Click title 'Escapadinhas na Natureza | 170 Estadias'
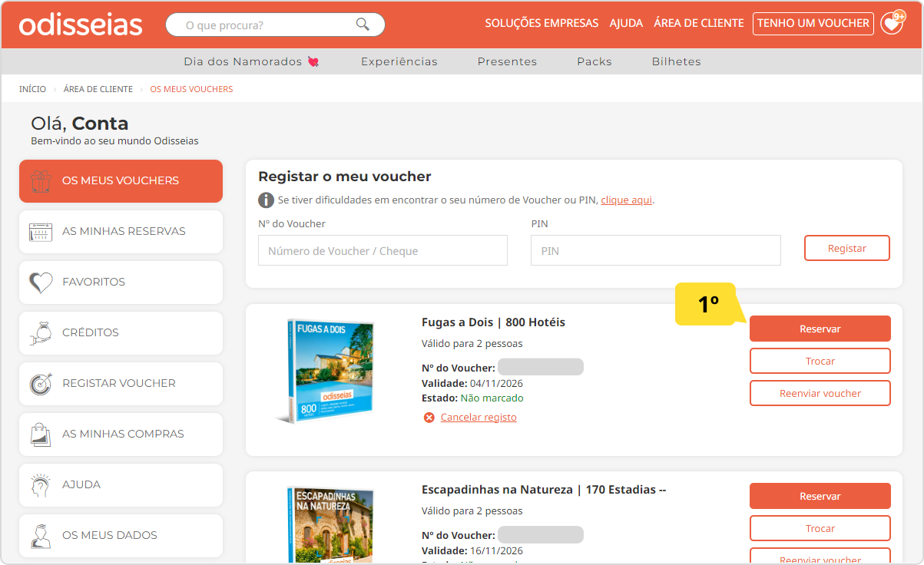Screen dimensions: 924x565 [x=544, y=490]
